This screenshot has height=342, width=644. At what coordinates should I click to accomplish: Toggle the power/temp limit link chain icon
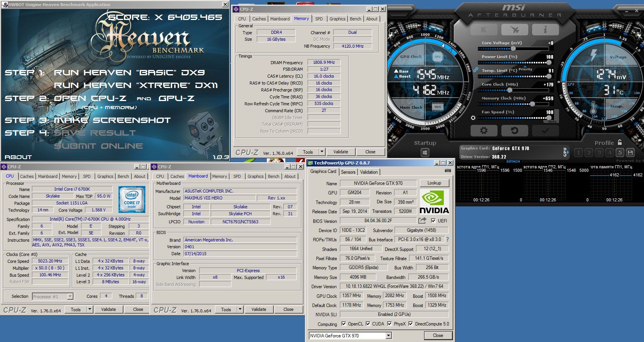click(476, 70)
